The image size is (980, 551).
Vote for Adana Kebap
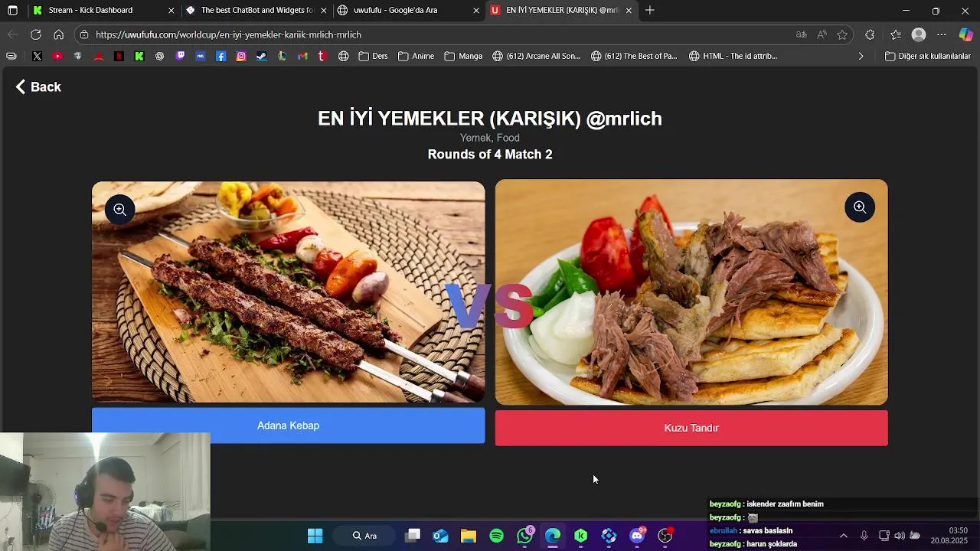pos(288,425)
